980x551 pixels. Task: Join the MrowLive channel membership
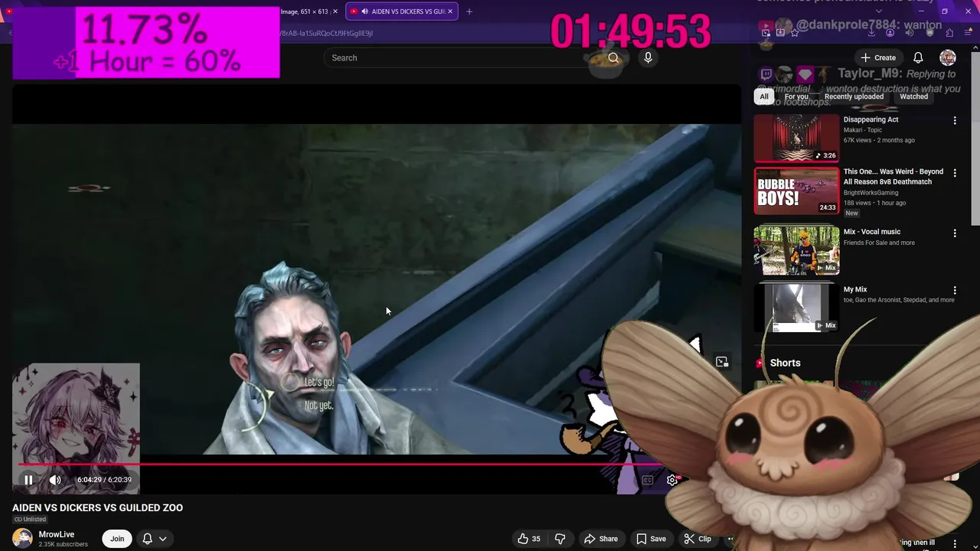[x=117, y=539]
